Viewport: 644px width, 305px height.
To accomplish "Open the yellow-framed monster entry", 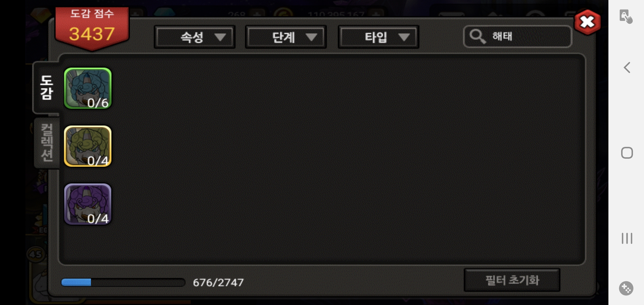I will [88, 146].
